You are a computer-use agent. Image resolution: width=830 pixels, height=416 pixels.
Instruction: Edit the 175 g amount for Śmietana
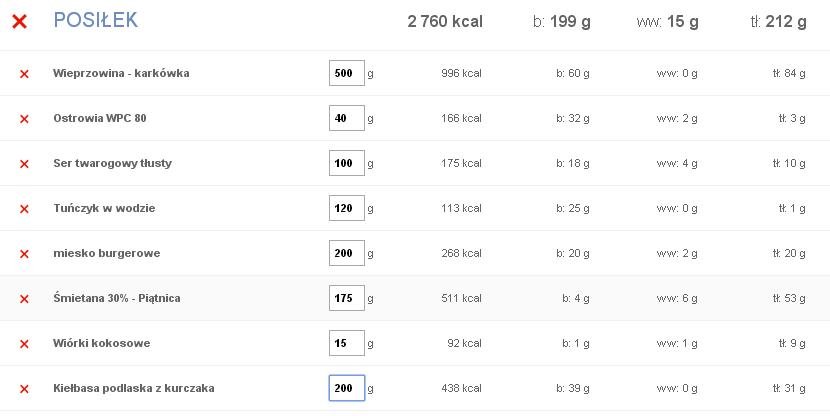[x=347, y=298]
